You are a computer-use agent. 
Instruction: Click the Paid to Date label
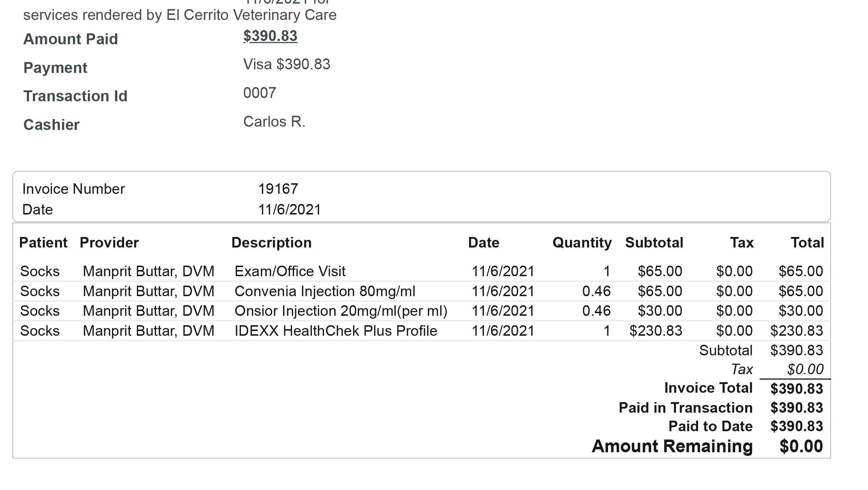pos(710,426)
